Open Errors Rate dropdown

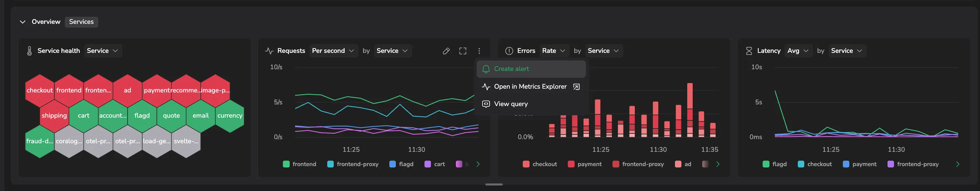pos(553,51)
